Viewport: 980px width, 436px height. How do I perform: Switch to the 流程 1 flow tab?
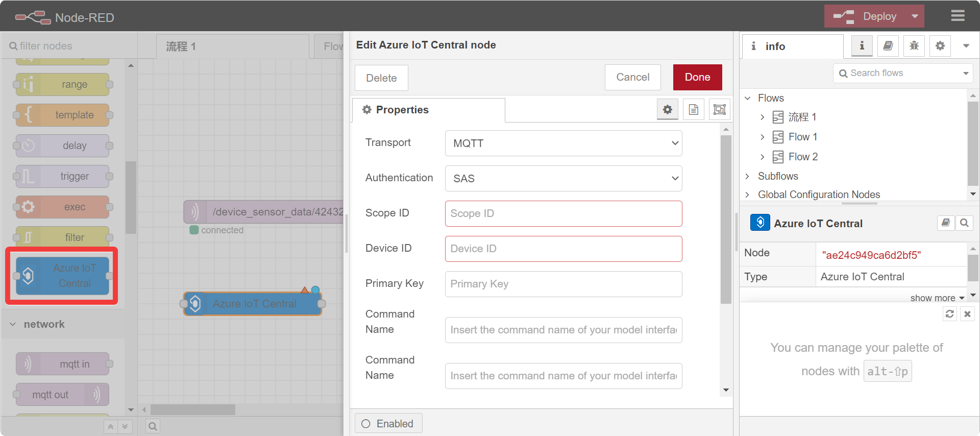233,46
